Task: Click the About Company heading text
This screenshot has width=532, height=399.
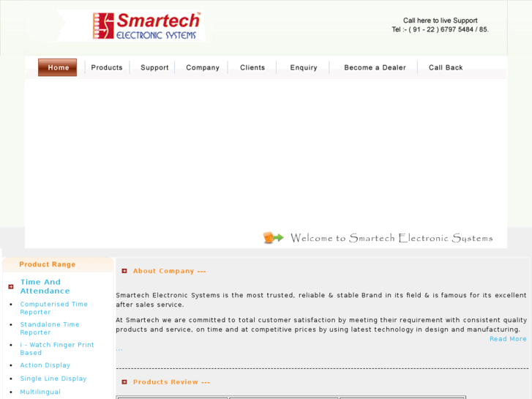Action: [x=169, y=271]
